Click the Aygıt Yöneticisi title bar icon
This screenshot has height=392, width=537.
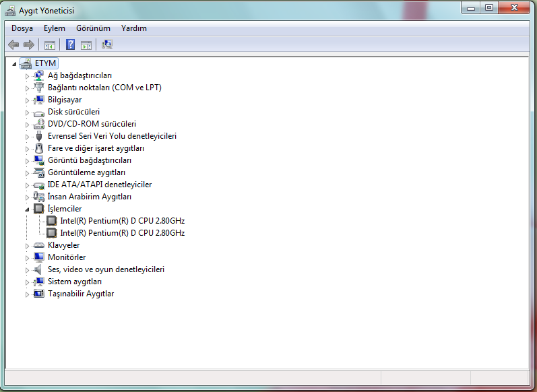[10, 11]
